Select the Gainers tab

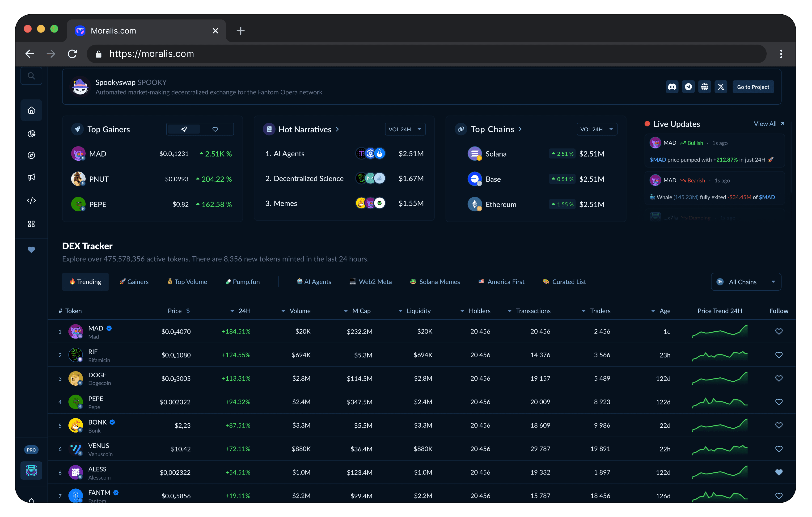click(134, 282)
